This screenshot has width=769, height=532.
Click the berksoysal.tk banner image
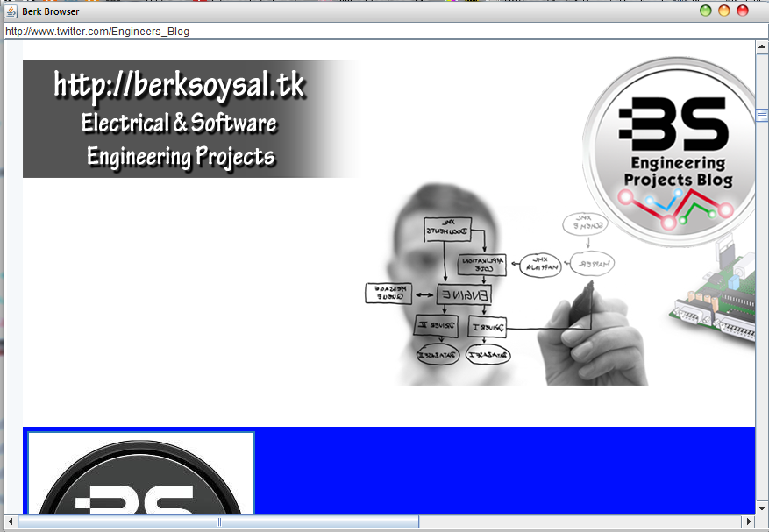tap(190, 118)
